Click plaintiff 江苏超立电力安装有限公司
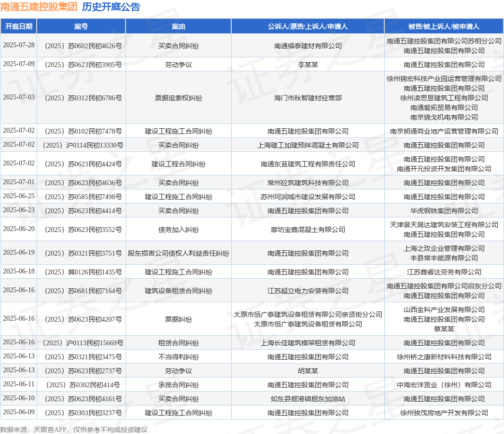The image size is (504, 434). point(308,291)
